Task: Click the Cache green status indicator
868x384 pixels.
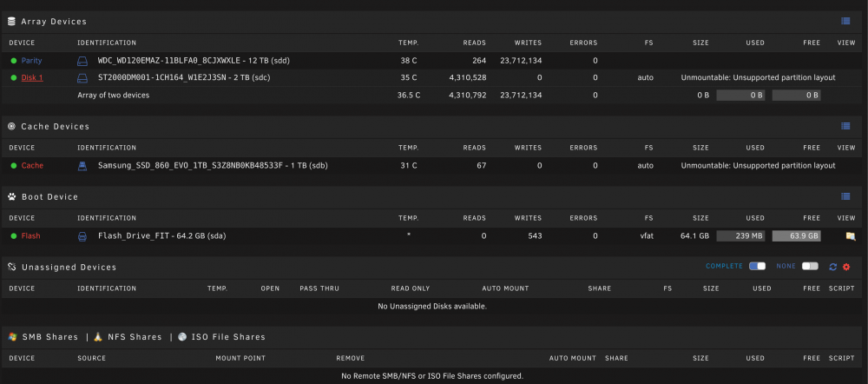Action: tap(14, 165)
